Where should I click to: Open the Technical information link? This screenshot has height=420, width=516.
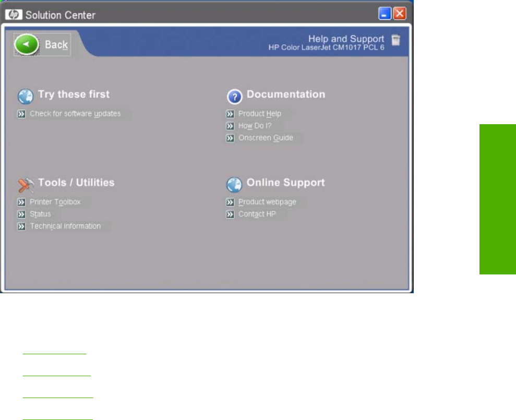pos(65,226)
